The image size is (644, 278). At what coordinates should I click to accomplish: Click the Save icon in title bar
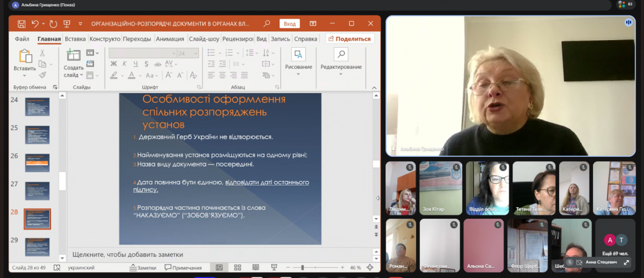(x=22, y=24)
